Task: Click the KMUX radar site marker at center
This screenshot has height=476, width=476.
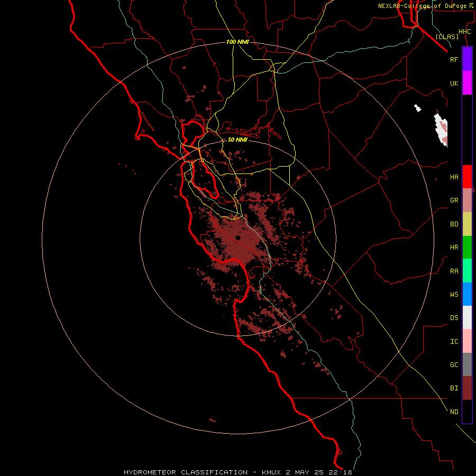Action: pos(238,237)
